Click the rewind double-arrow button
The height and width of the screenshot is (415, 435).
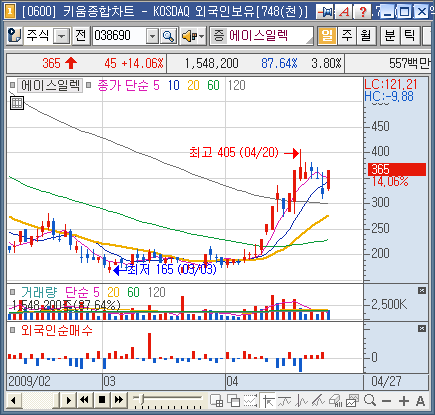click(85, 400)
